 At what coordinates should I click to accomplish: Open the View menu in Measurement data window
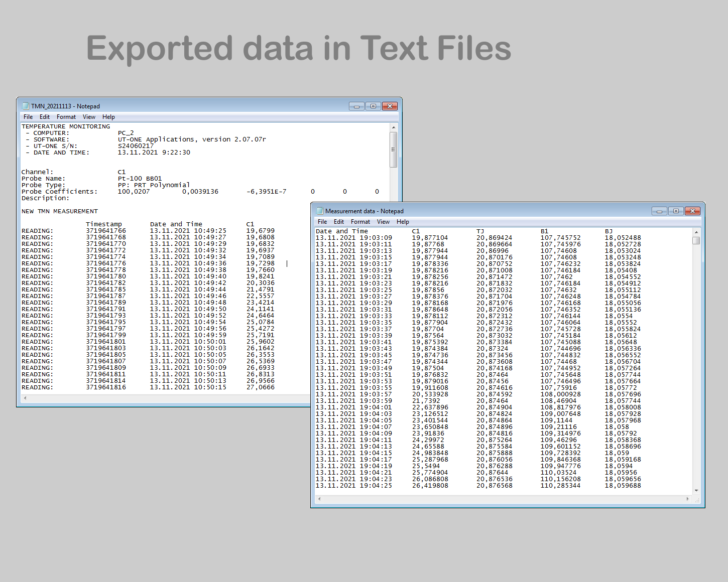tap(384, 221)
